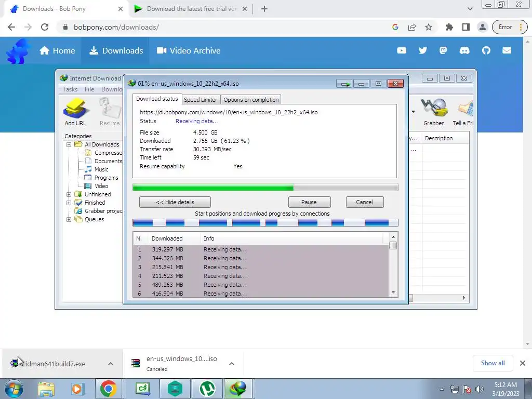Switch to the Download the latest free trial tab

pos(190,9)
